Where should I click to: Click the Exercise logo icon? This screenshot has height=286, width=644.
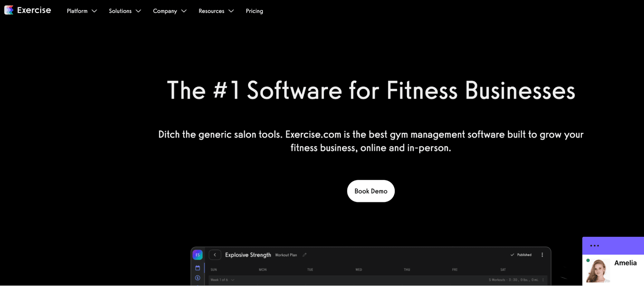point(9,10)
